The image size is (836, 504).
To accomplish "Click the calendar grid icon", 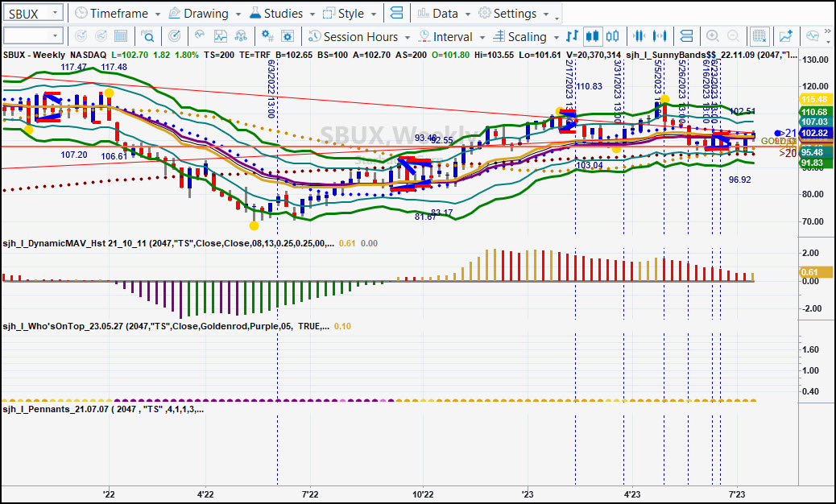I will pyautogui.click(x=121, y=36).
